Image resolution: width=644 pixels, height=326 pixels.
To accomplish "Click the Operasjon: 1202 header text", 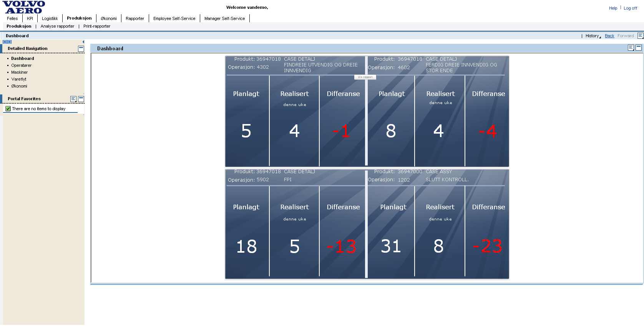I will (389, 180).
